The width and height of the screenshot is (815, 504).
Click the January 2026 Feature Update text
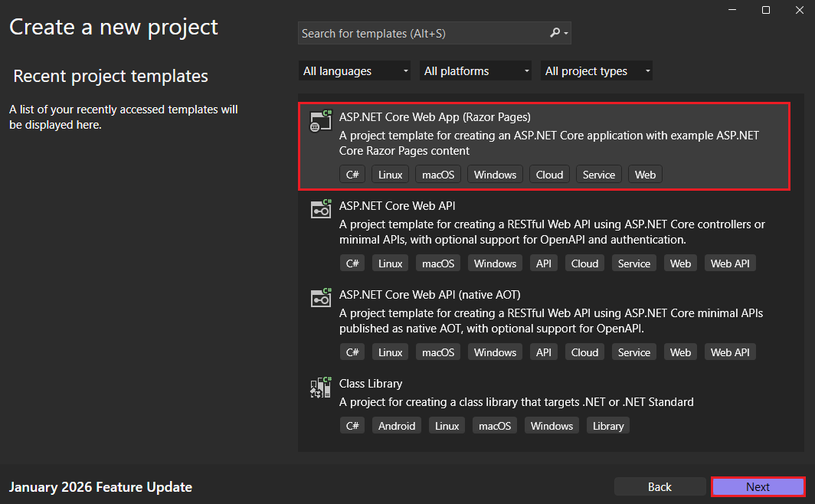point(100,486)
